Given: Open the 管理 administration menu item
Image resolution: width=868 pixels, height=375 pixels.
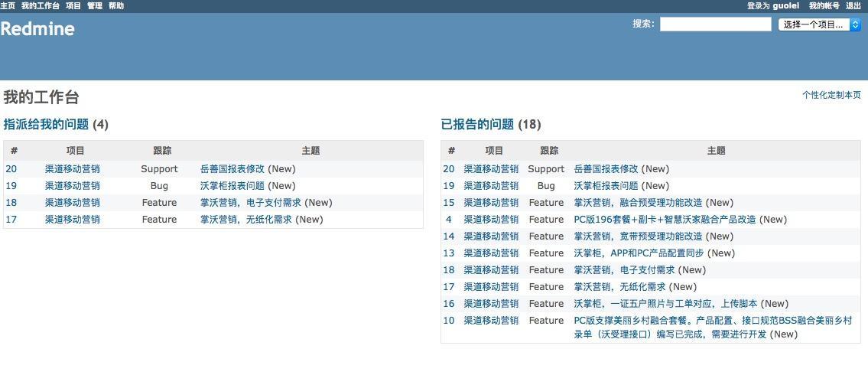Looking at the screenshot, I should [95, 5].
